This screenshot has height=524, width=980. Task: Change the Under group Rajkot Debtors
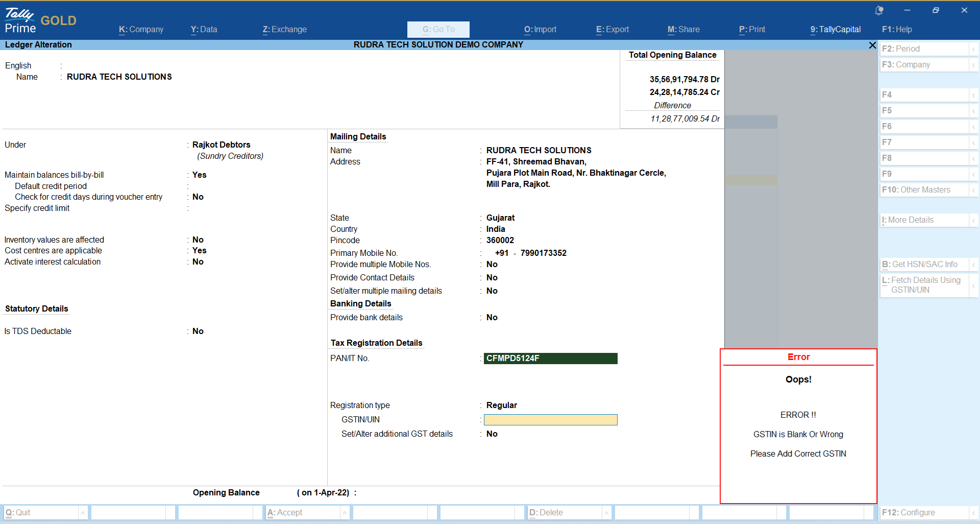pos(221,145)
